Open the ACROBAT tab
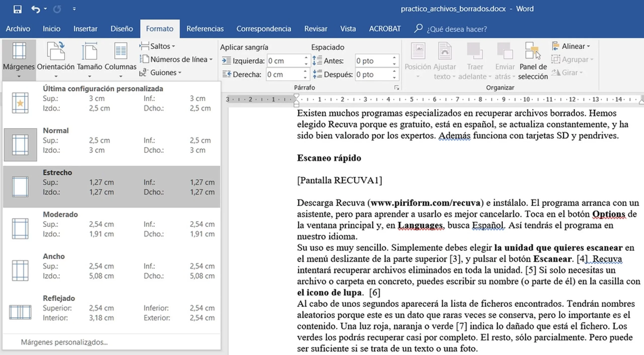This screenshot has height=355, width=644. (385, 29)
